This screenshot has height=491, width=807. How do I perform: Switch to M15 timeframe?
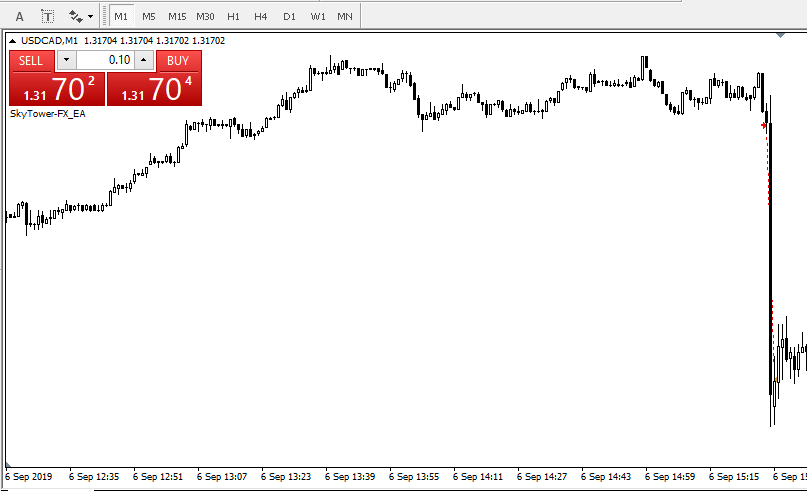pos(177,16)
